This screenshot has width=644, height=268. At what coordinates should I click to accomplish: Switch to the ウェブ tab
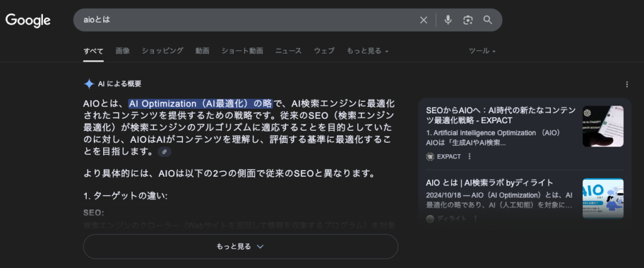(324, 51)
